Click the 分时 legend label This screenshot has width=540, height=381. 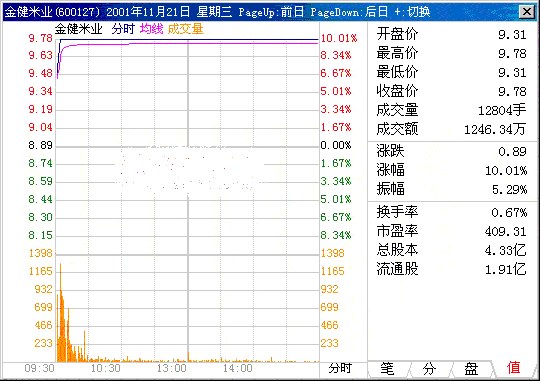[123, 29]
